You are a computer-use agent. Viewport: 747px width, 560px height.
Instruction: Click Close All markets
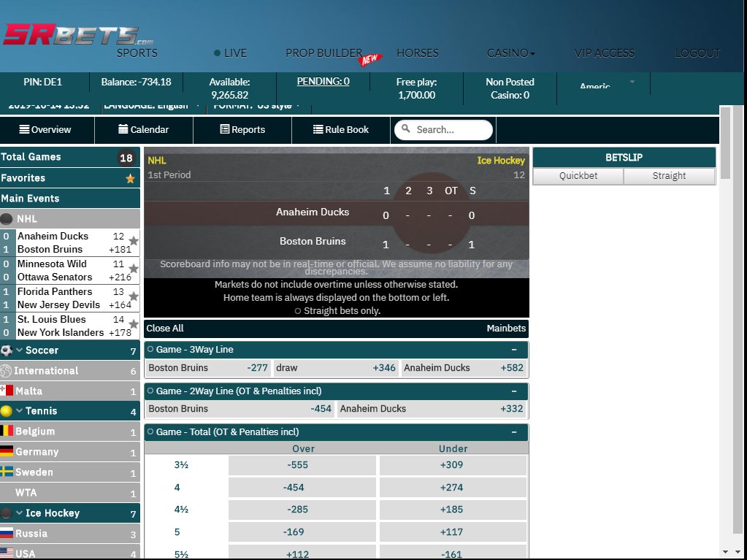click(165, 328)
